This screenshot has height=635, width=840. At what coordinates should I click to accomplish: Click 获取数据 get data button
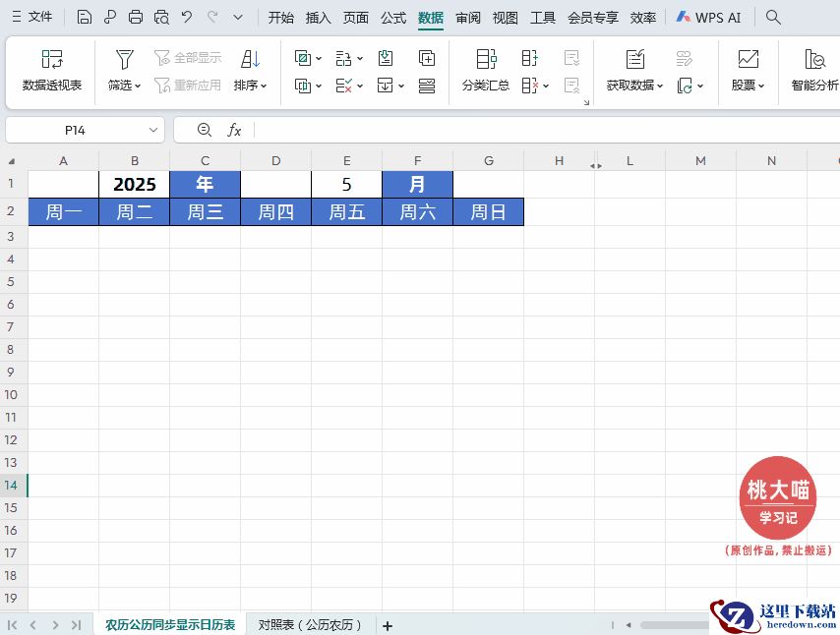(634, 72)
